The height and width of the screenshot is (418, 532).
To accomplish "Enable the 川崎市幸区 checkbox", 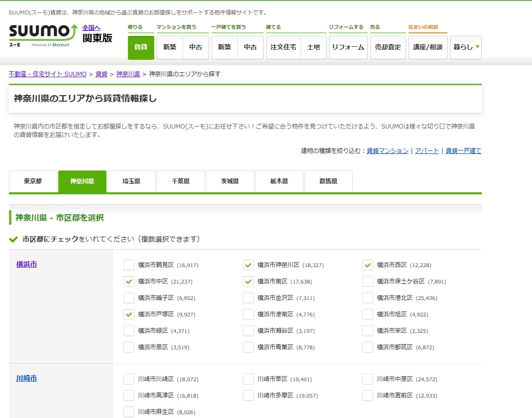I will 248,379.
